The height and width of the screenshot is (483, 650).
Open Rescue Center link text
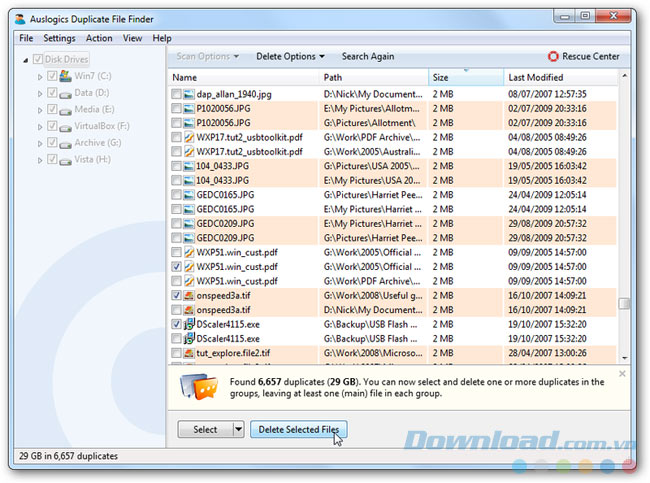[x=591, y=56]
